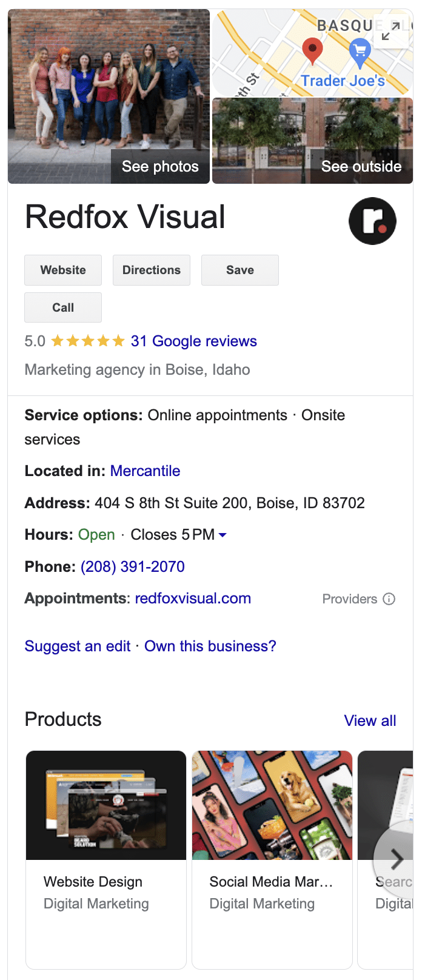Click the phone number (208) 391-2070
Viewport: 422px width, 980px height.
click(x=132, y=566)
